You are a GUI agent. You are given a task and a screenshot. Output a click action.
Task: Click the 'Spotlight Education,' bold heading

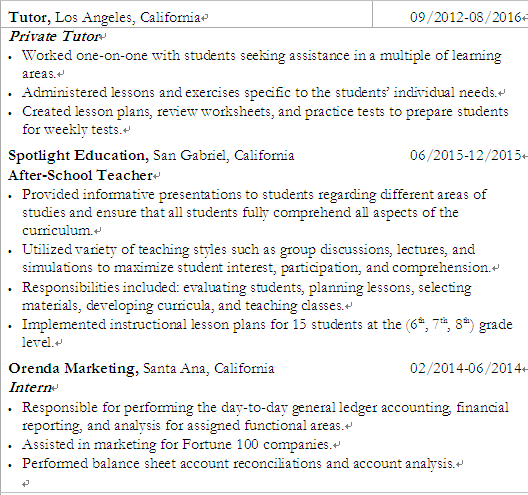pyautogui.click(x=78, y=156)
